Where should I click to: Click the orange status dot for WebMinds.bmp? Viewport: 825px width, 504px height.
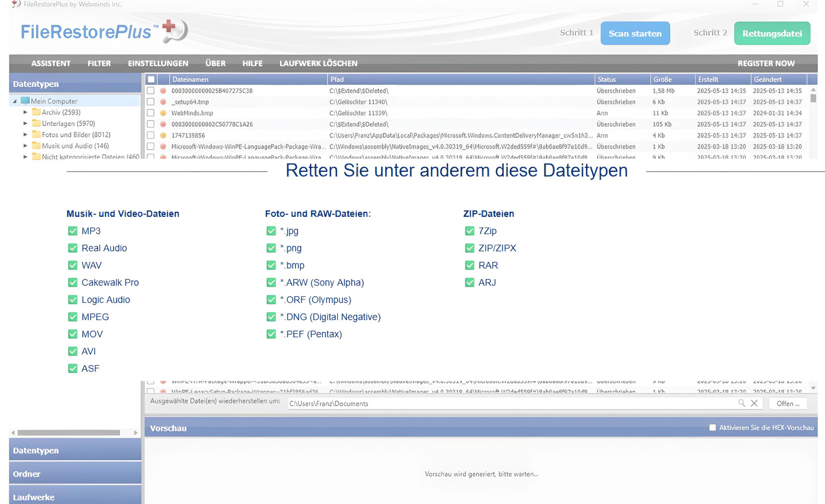point(163,113)
